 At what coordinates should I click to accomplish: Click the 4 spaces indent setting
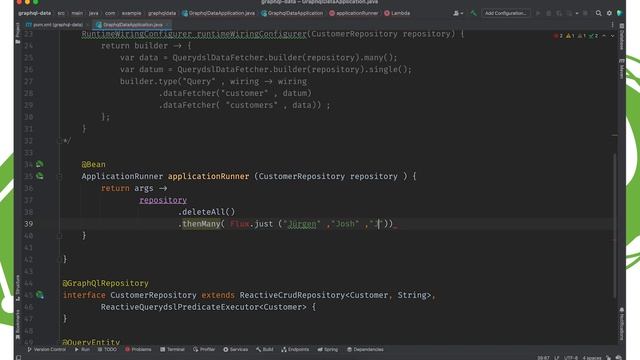click(x=591, y=358)
